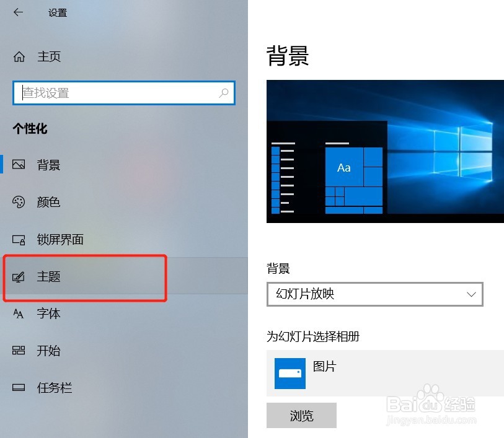The height and width of the screenshot is (438, 504).
Task: Click the desktop background preview image
Action: pyautogui.click(x=385, y=151)
